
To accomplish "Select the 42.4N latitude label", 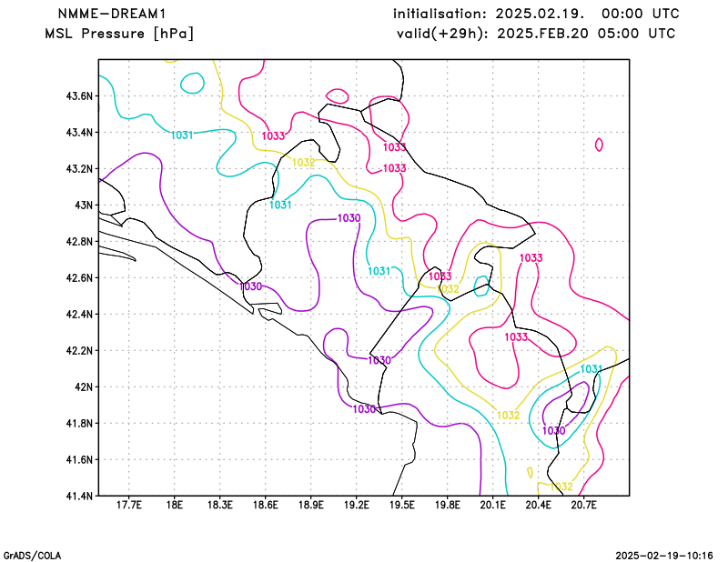I will (x=79, y=314).
